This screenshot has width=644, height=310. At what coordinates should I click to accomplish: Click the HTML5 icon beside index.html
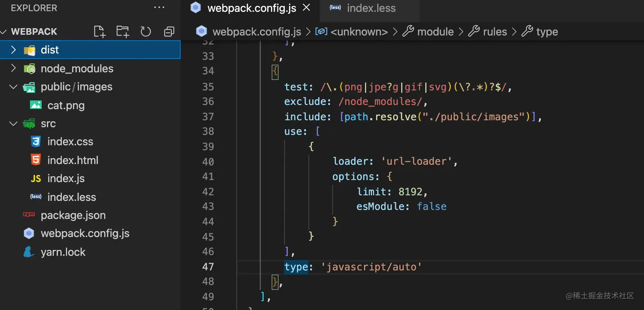[36, 160]
